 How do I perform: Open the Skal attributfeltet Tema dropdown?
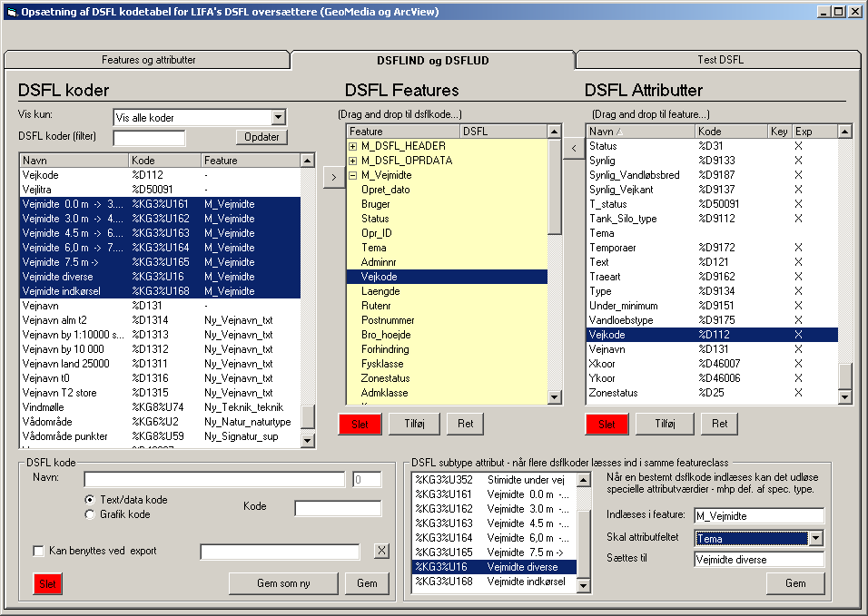point(816,539)
